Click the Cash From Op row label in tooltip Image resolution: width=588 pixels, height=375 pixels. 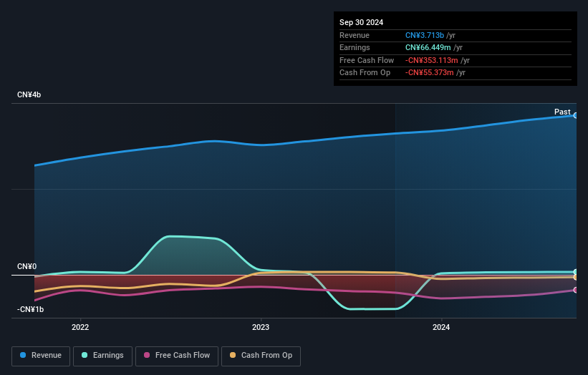pyautogui.click(x=365, y=73)
